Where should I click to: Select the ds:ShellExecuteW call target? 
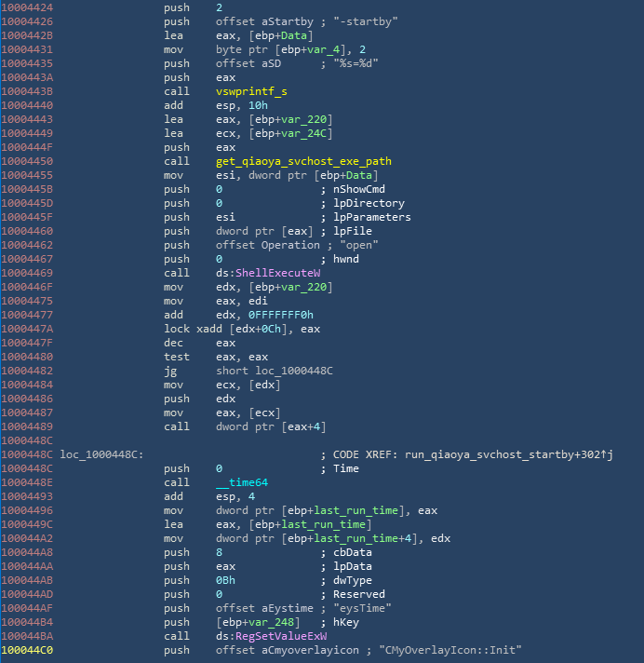268,273
